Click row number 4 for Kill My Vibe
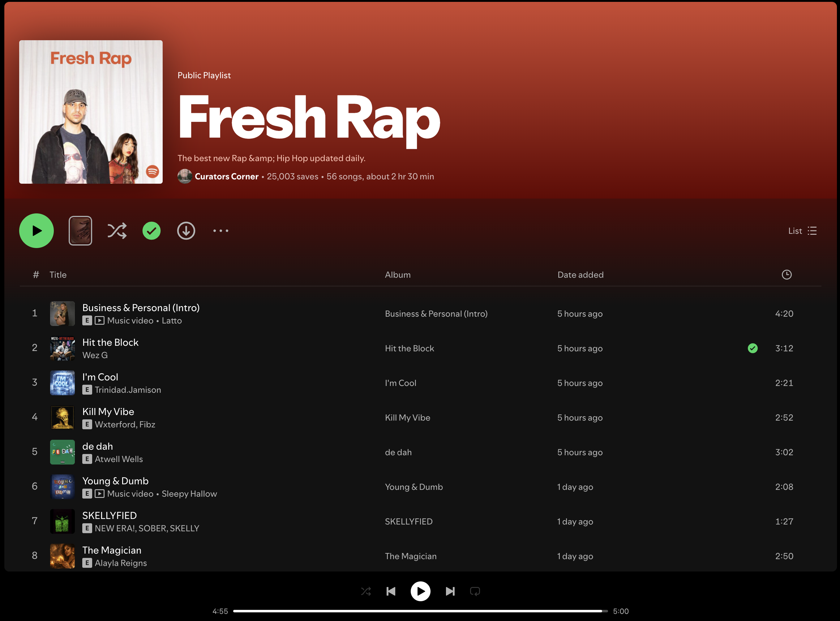The height and width of the screenshot is (621, 840). [x=35, y=417]
